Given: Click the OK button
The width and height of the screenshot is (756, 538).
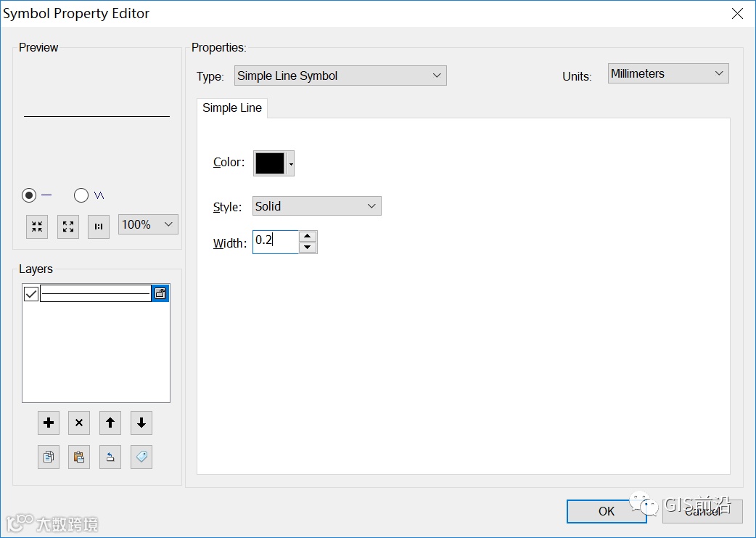Looking at the screenshot, I should [607, 511].
